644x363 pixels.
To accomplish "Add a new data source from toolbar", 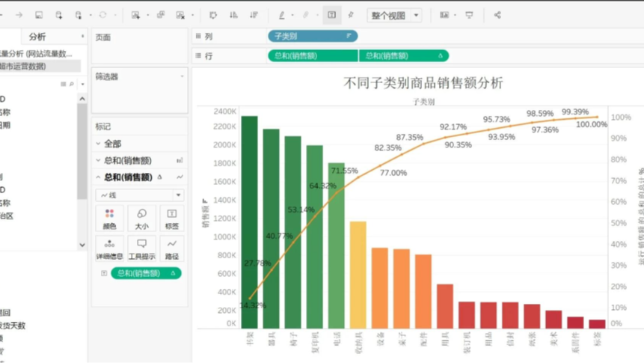I will tap(59, 15).
